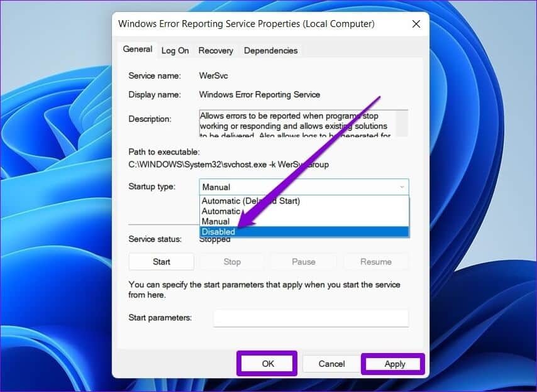Select the Automatic startup option

click(x=304, y=211)
